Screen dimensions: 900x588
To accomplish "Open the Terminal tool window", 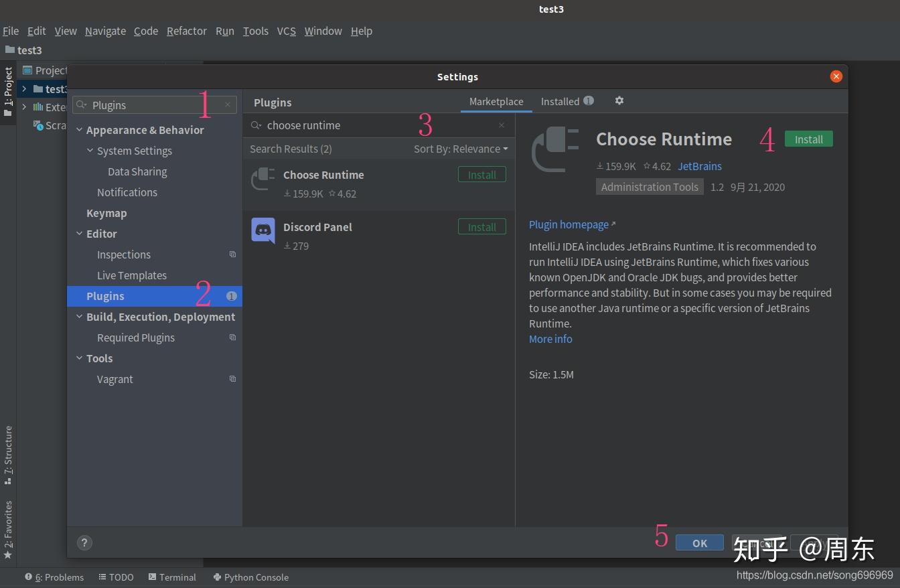I will pos(172,577).
